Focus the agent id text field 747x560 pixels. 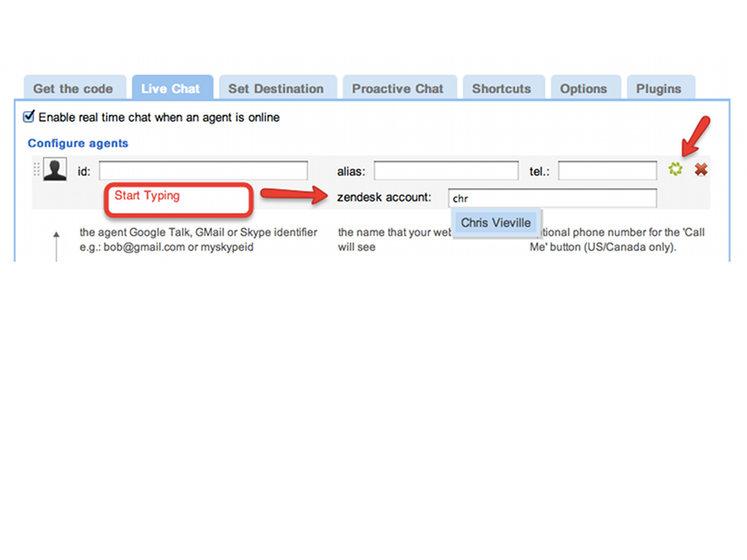point(204,171)
